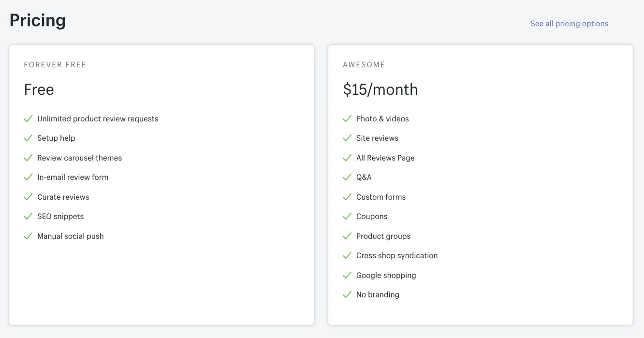Click checkmark beside In-email review form
The image size is (644, 338).
point(28,177)
